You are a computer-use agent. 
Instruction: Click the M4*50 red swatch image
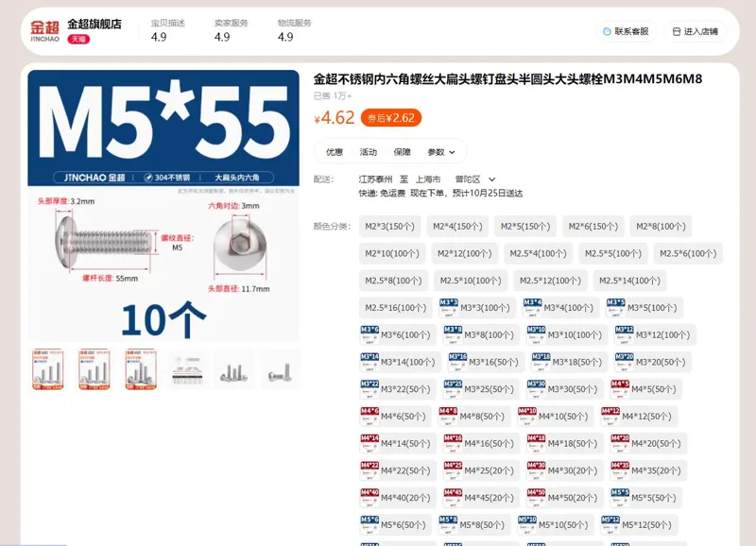(x=536, y=497)
